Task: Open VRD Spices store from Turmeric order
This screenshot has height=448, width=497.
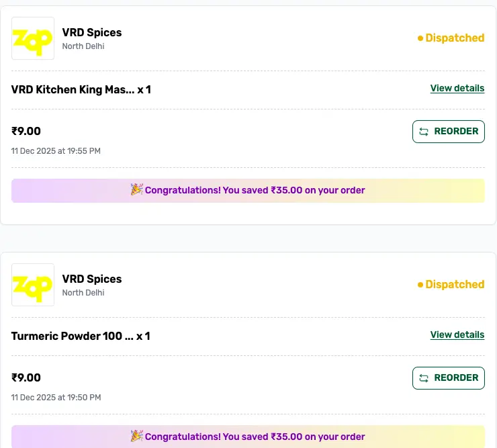Action: (92, 279)
